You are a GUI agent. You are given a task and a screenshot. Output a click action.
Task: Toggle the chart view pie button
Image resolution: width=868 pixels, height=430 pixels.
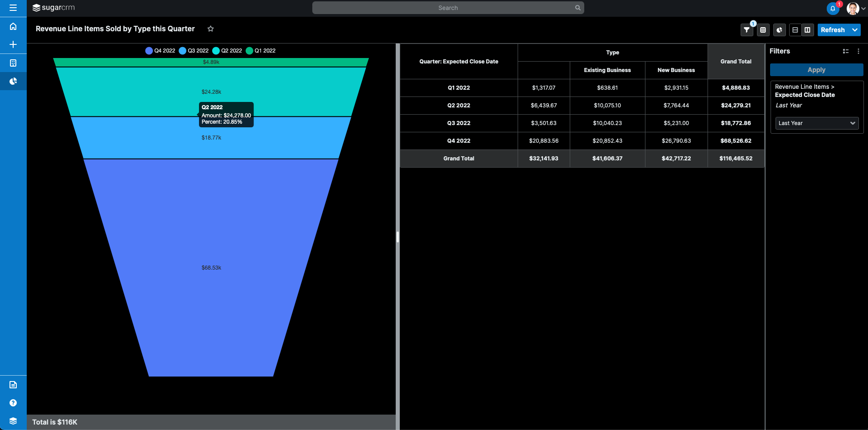tap(779, 30)
